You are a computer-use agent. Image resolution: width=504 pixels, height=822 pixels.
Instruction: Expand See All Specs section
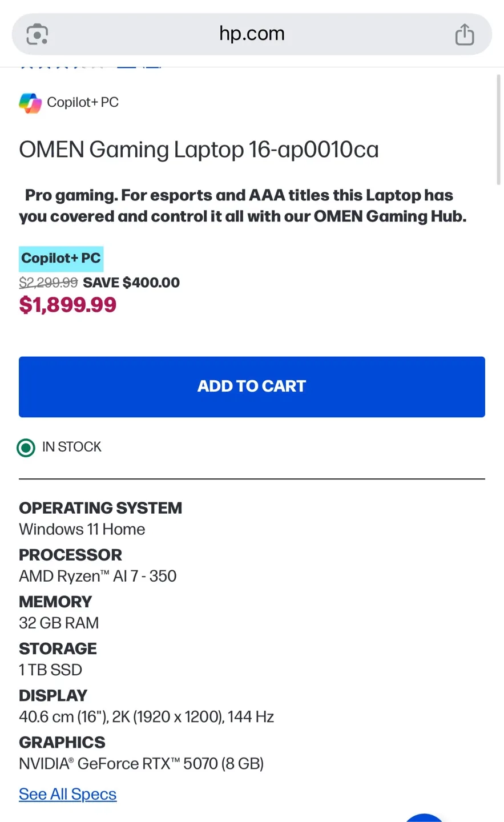[x=67, y=793]
